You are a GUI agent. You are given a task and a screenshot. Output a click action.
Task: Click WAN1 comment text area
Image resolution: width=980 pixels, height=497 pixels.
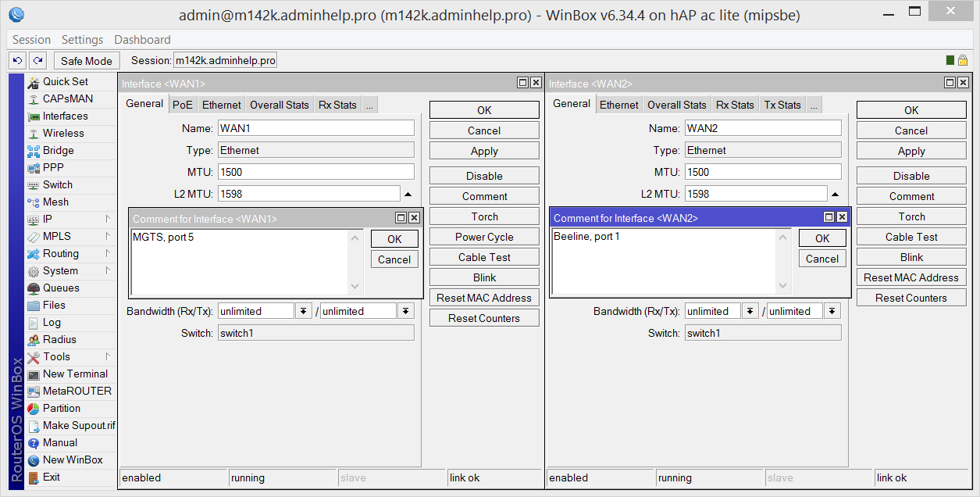point(240,261)
